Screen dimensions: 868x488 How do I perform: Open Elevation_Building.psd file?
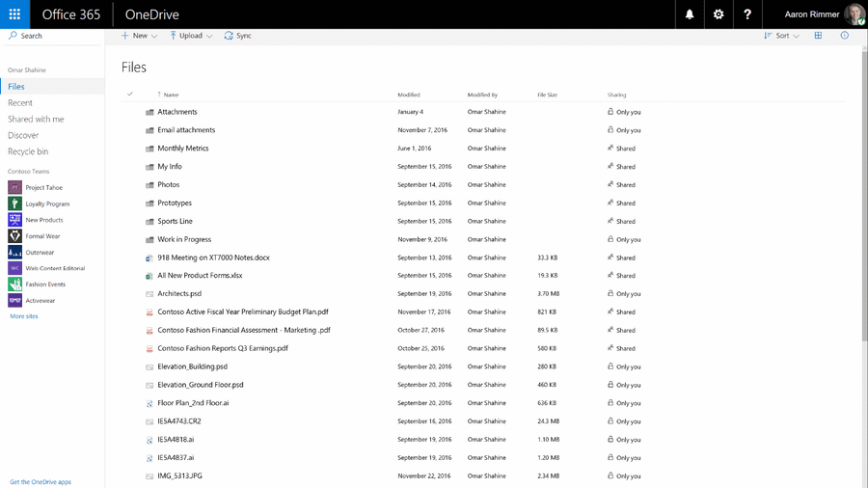click(x=192, y=366)
